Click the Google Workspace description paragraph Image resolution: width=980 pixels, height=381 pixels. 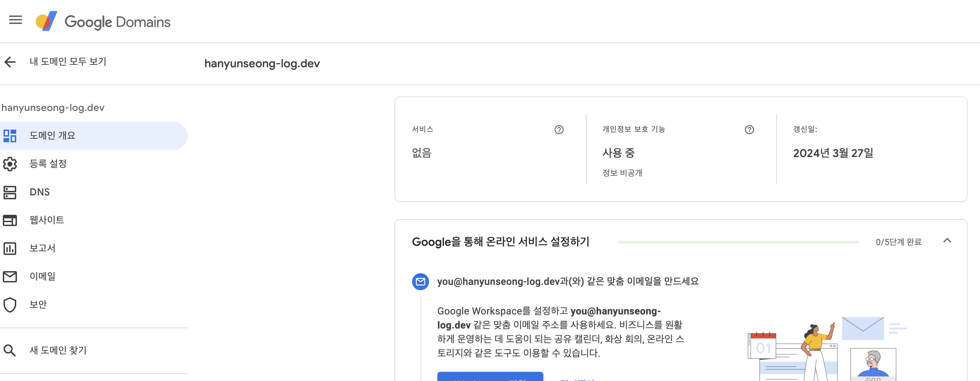pyautogui.click(x=561, y=332)
